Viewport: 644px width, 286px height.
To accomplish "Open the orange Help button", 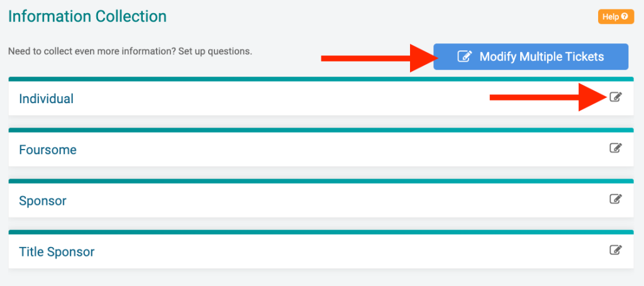I will pyautogui.click(x=616, y=17).
